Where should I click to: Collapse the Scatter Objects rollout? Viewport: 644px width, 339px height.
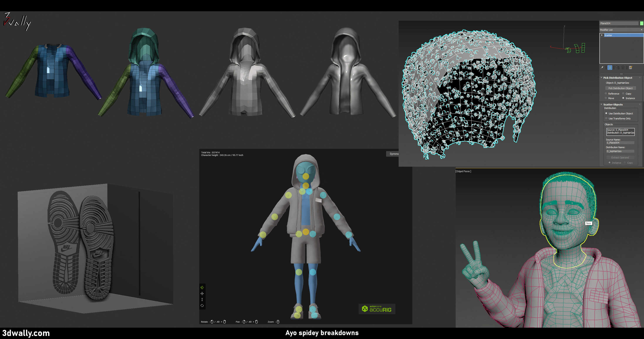(602, 105)
